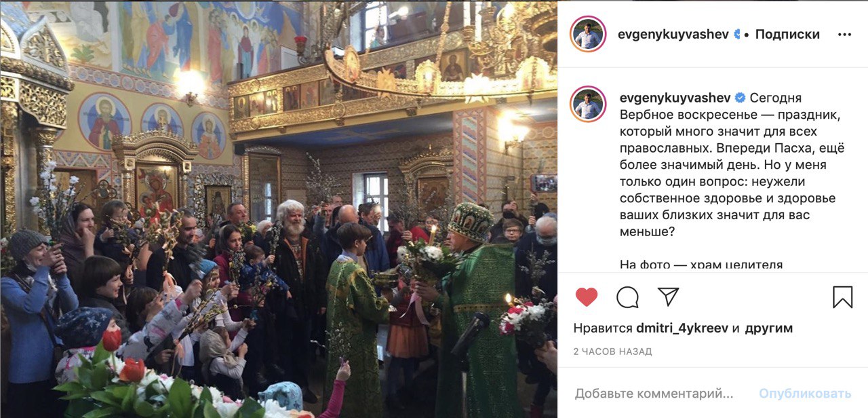
Task: Click the verified badge in the header
Action: pos(738,35)
